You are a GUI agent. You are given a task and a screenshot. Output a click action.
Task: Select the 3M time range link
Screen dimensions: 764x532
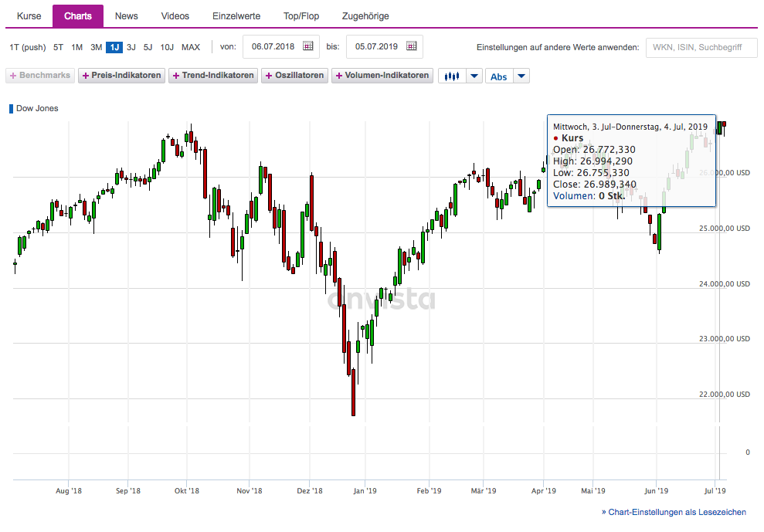tap(96, 47)
